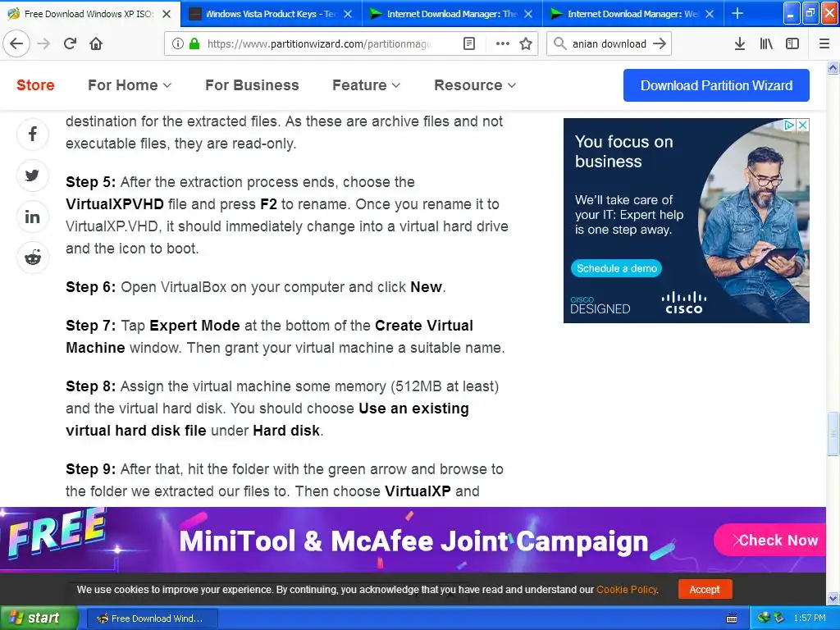
Task: Open page actions three-dots menu
Action: pyautogui.click(x=503, y=43)
